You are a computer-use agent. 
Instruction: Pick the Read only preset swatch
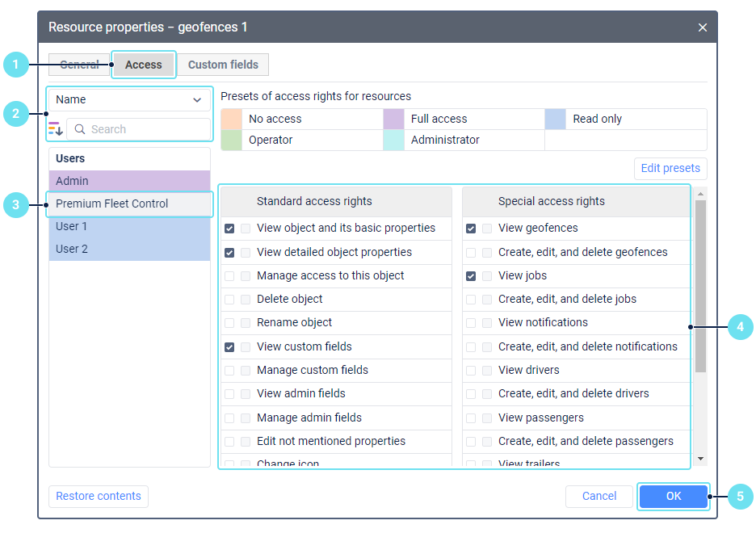coord(555,119)
